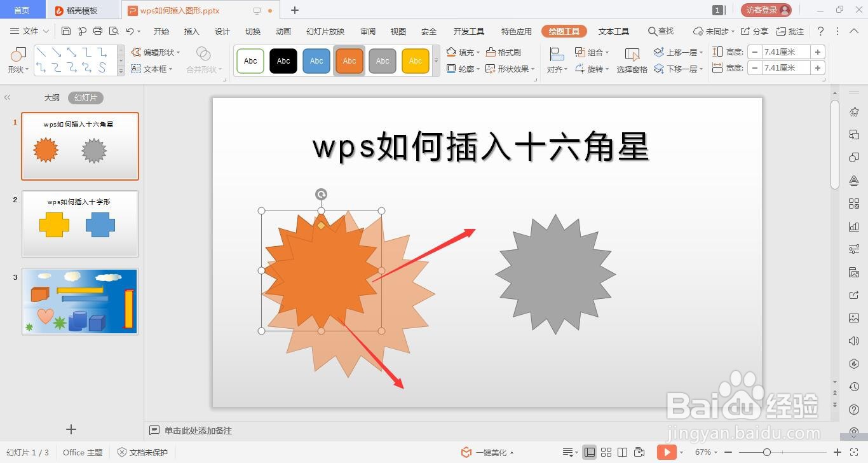Click the Edit Shape (编辑形状) tool
This screenshot has height=463, width=868.
pyautogui.click(x=156, y=52)
